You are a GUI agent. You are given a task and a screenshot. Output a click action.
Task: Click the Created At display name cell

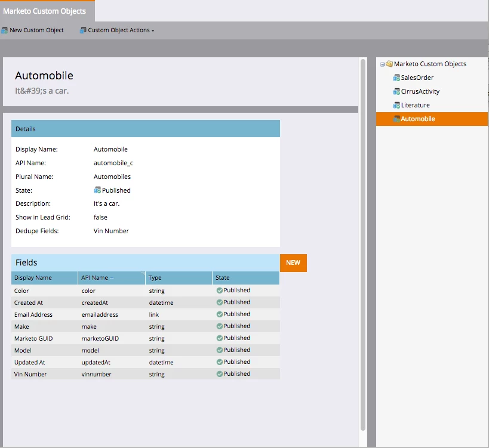(29, 302)
